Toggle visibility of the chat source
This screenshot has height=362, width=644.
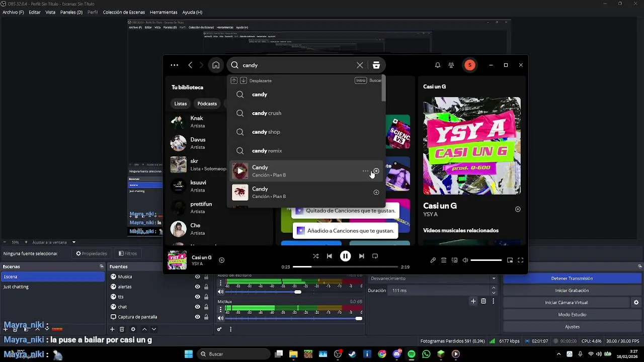197,307
